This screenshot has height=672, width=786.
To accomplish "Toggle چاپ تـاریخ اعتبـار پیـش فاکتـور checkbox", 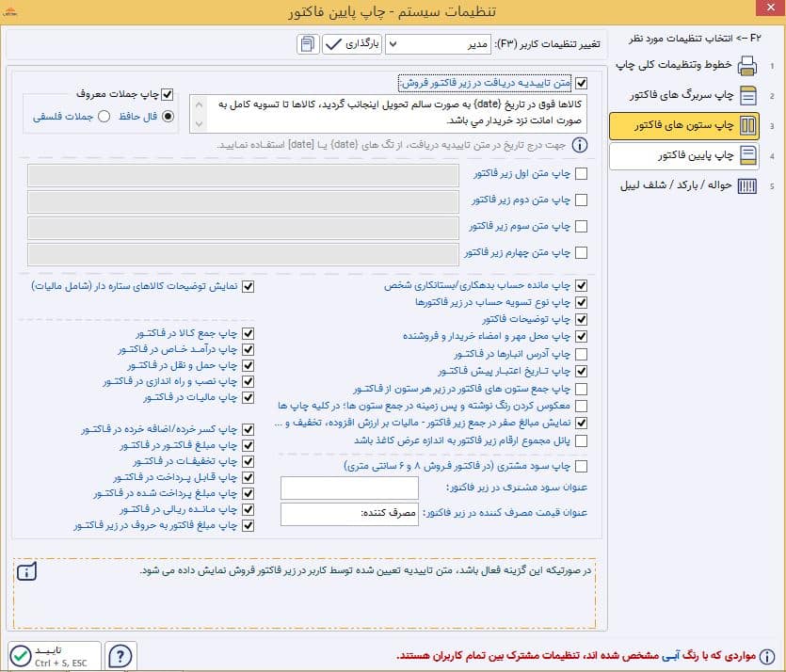I will 581,372.
